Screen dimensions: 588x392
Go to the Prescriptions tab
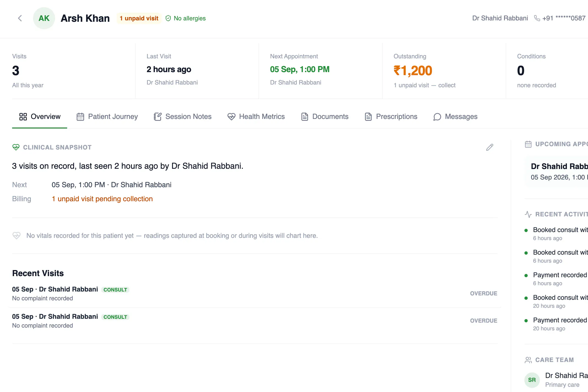[391, 117]
